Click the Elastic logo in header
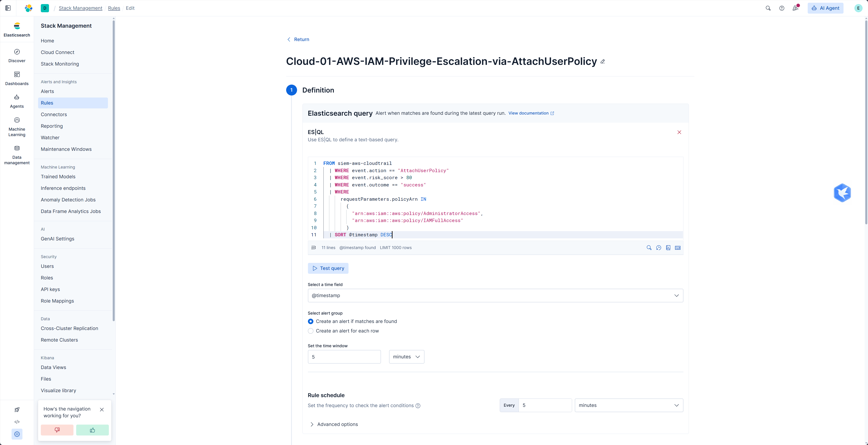Screen dimensions: 868x445 click(29, 8)
